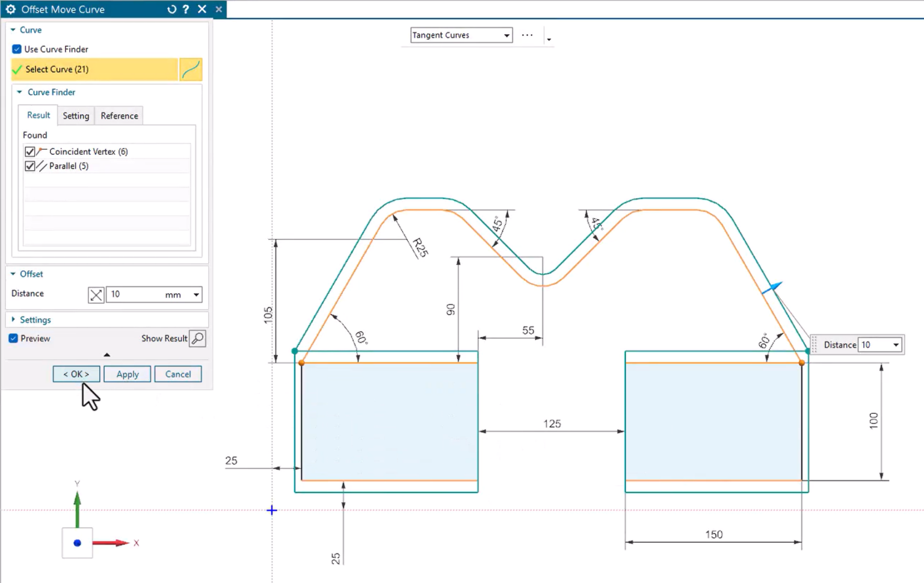Image resolution: width=924 pixels, height=583 pixels.
Task: Toggle the Parallel (5) result checkbox
Action: [x=30, y=166]
